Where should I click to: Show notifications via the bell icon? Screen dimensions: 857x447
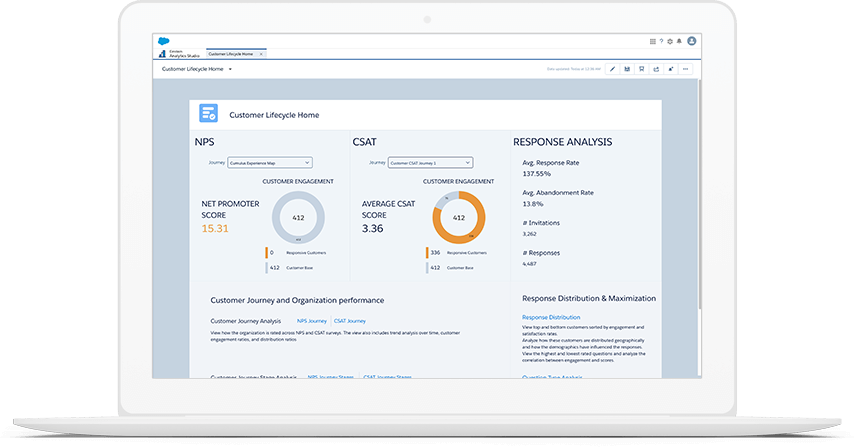click(680, 41)
